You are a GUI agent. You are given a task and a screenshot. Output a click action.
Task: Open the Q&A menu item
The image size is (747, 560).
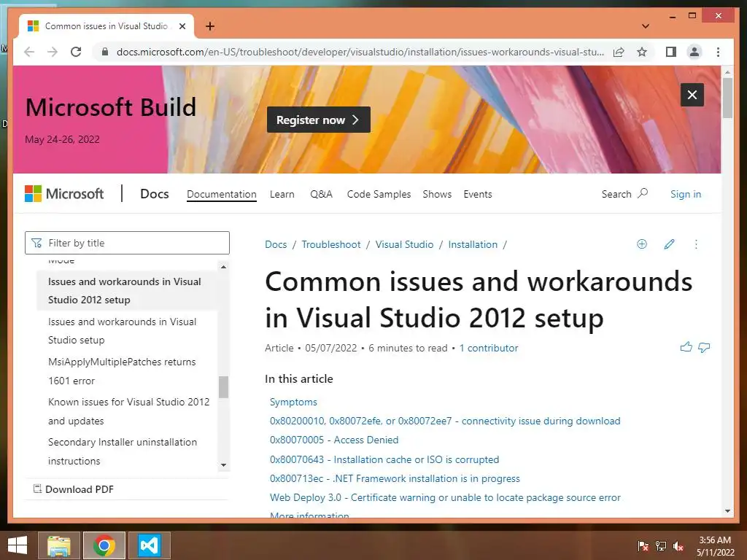(321, 194)
